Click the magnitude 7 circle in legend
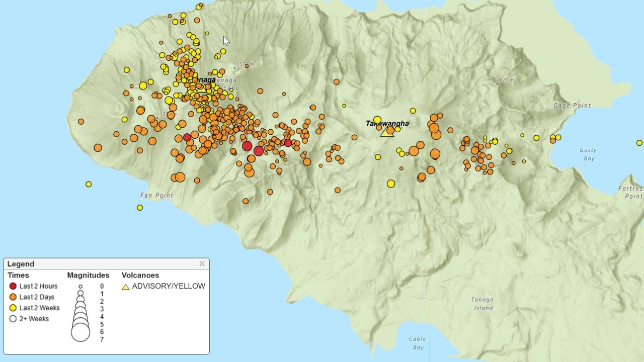Image resolution: width=644 pixels, height=362 pixels. pyautogui.click(x=80, y=333)
